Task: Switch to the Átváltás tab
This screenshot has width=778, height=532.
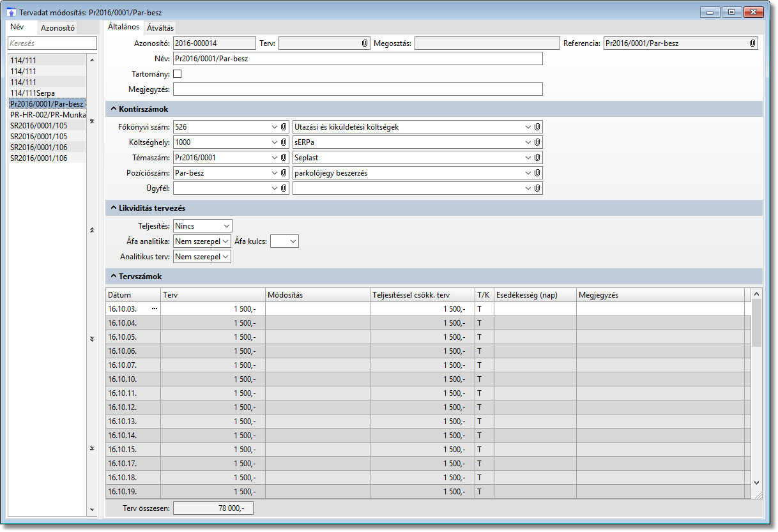Action: pos(160,27)
